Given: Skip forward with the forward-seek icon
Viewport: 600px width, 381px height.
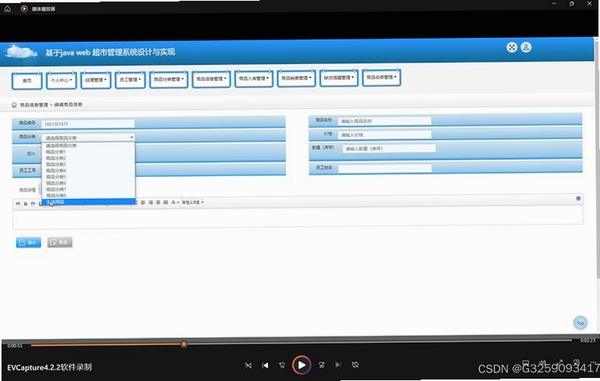Looking at the screenshot, I should point(321,365).
